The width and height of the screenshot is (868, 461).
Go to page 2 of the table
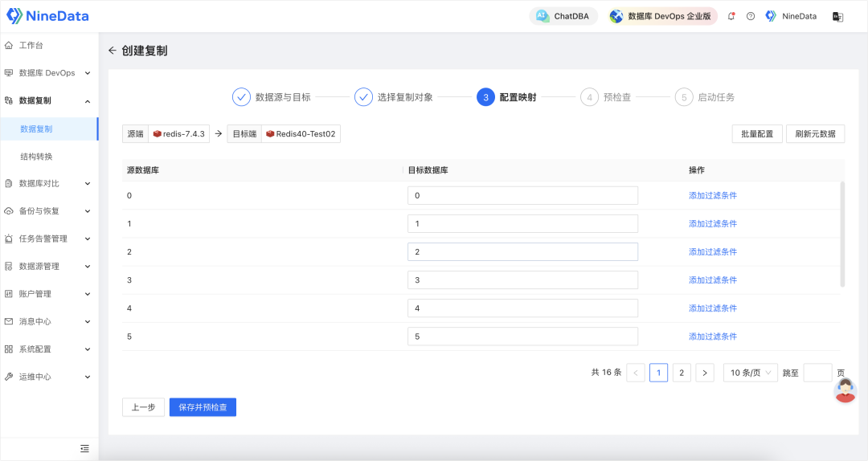[682, 373]
